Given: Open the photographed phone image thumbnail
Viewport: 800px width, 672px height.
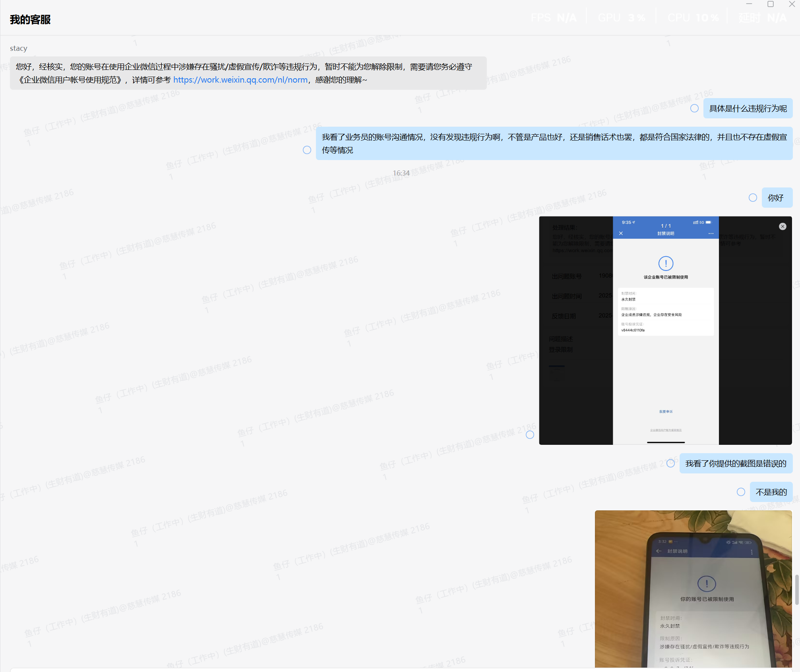Looking at the screenshot, I should pos(693,589).
